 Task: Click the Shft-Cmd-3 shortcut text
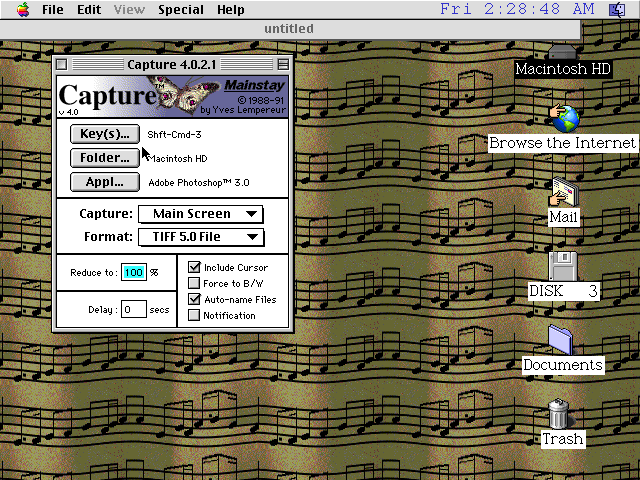coord(174,134)
